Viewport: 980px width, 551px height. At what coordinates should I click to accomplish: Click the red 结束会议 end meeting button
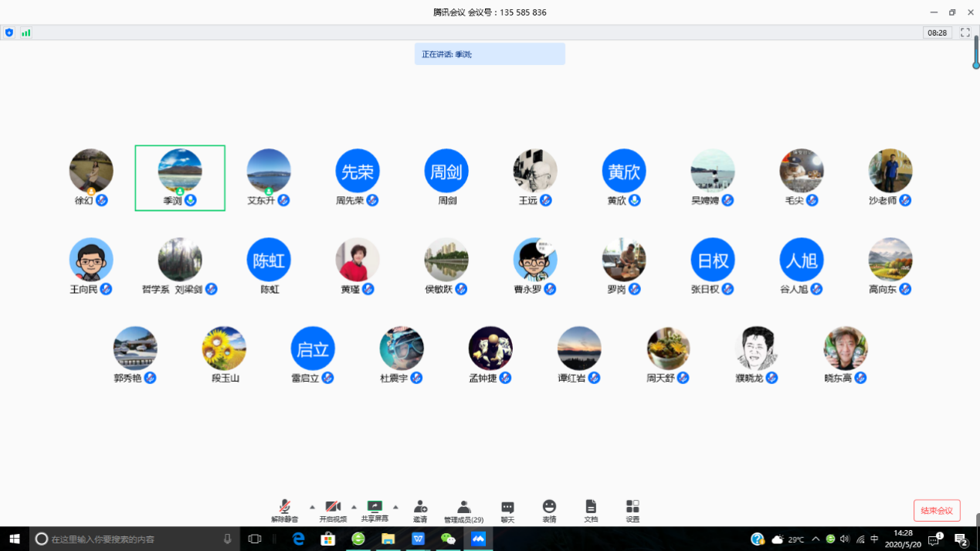(x=937, y=511)
